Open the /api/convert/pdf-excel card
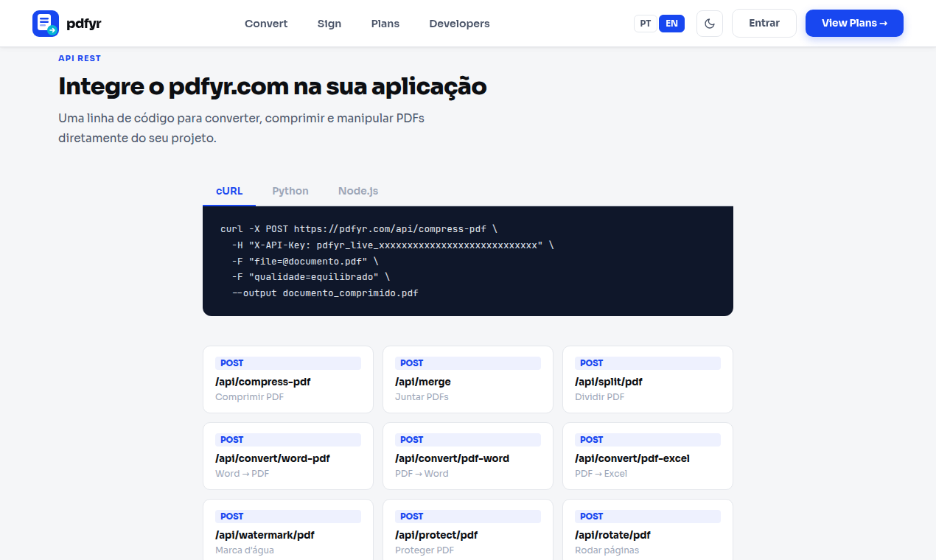Viewport: 936px width, 560px height. (648, 456)
